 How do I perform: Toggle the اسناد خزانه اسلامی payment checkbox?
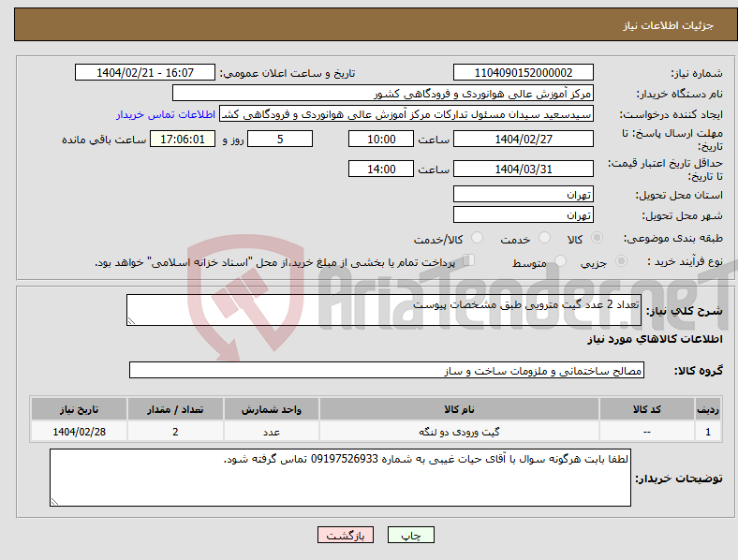click(469, 260)
